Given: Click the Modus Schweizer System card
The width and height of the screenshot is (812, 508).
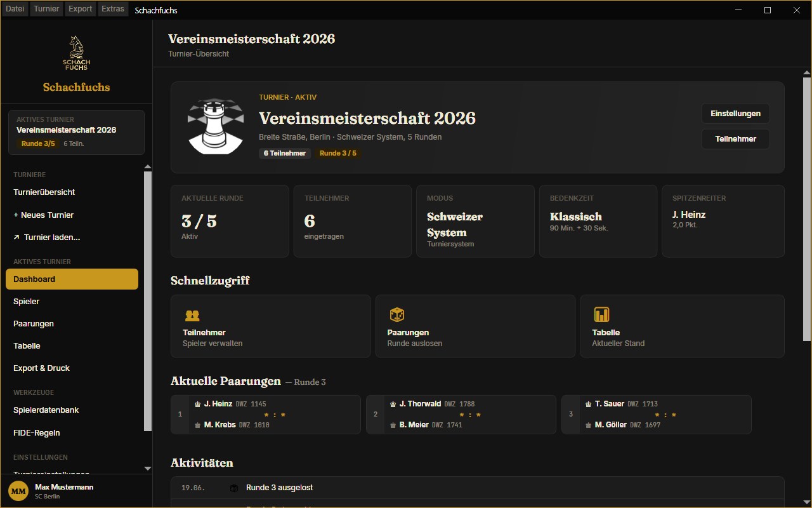Looking at the screenshot, I should coord(475,221).
